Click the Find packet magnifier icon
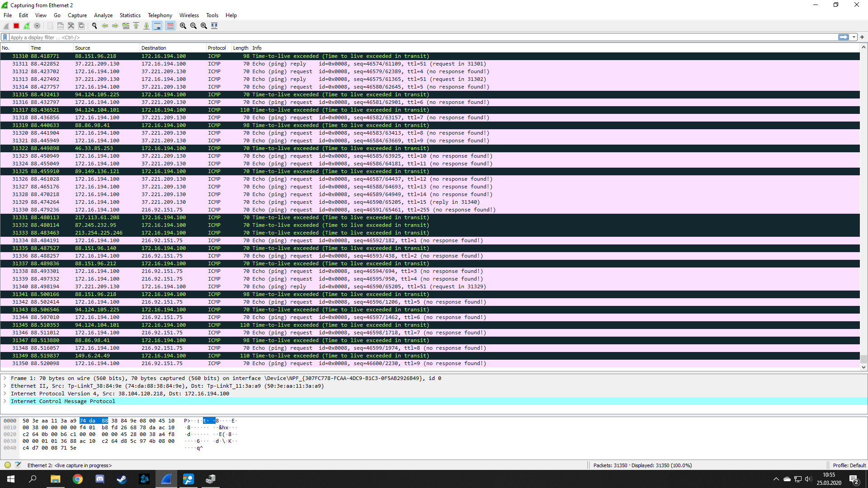The width and height of the screenshot is (868, 488). pyautogui.click(x=94, y=26)
